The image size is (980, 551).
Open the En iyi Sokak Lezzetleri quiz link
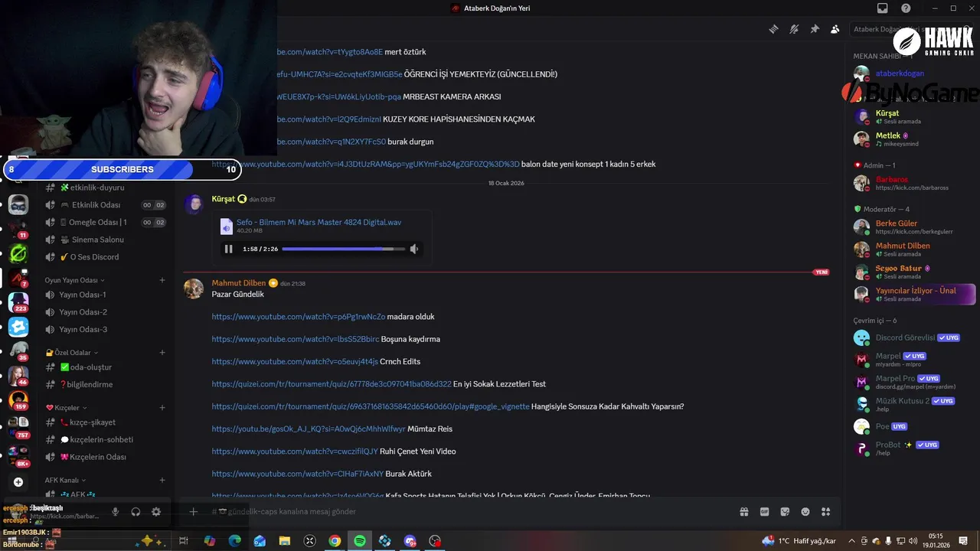332,384
